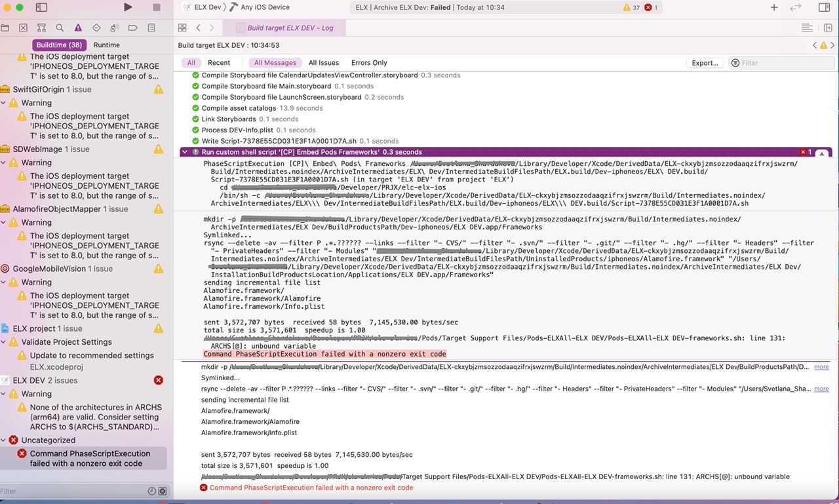Select the ELX Dev scheme
Screen dimensions: 839x504
202,7
